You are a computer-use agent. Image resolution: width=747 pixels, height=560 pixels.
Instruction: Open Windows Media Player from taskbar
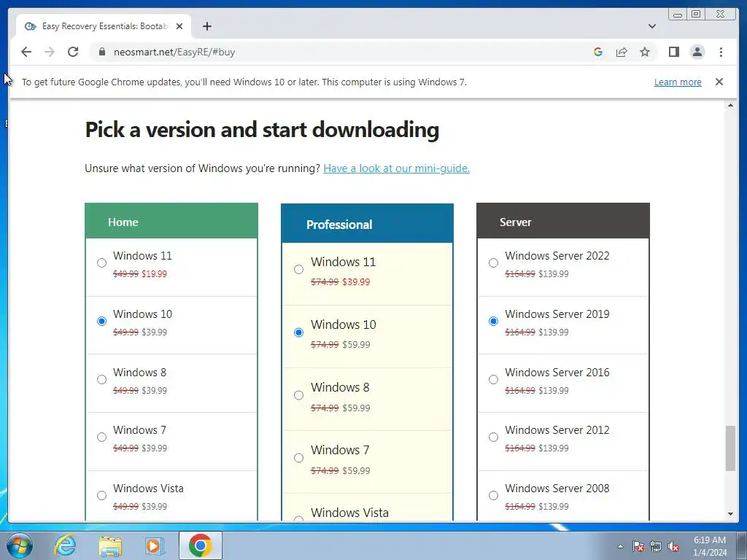(x=154, y=545)
